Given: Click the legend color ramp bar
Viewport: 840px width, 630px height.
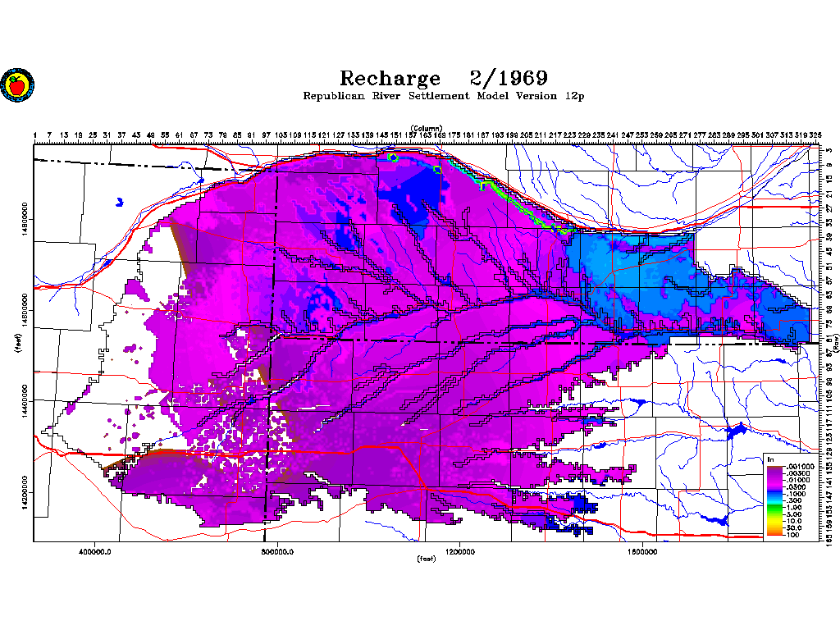Looking at the screenshot, I should click(775, 500).
